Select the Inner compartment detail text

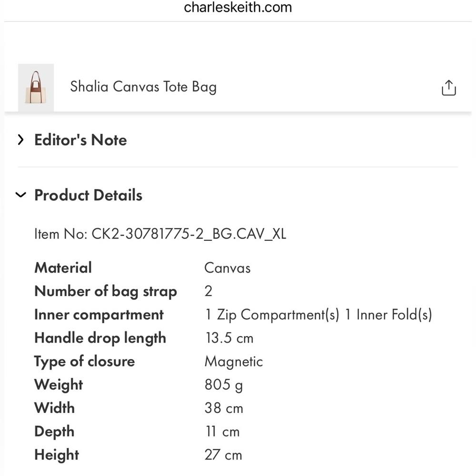318,314
